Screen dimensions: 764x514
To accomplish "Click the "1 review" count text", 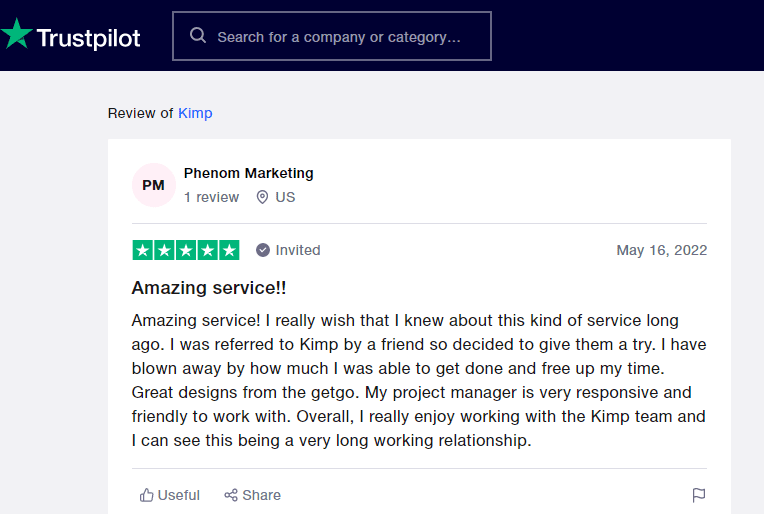I will point(211,197).
